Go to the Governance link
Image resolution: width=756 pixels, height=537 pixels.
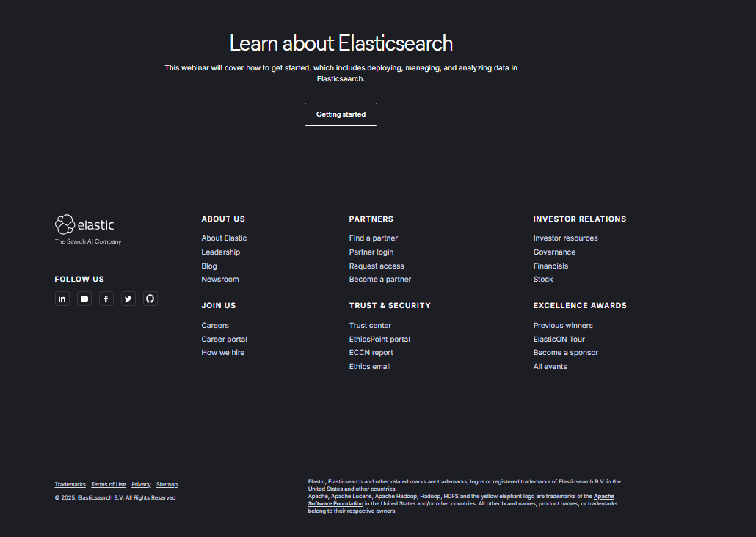(554, 252)
